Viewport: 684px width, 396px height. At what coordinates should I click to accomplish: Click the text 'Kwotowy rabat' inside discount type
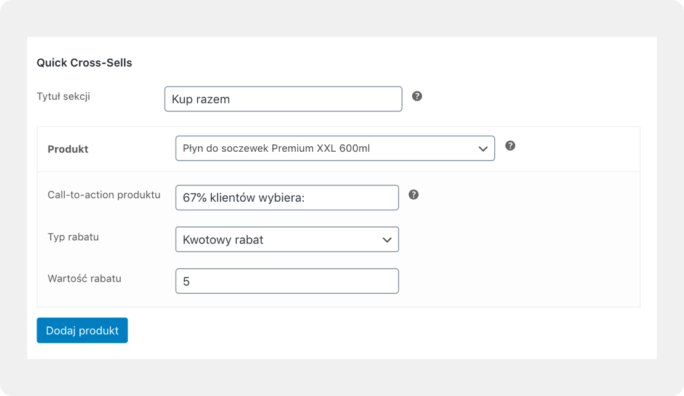point(223,240)
